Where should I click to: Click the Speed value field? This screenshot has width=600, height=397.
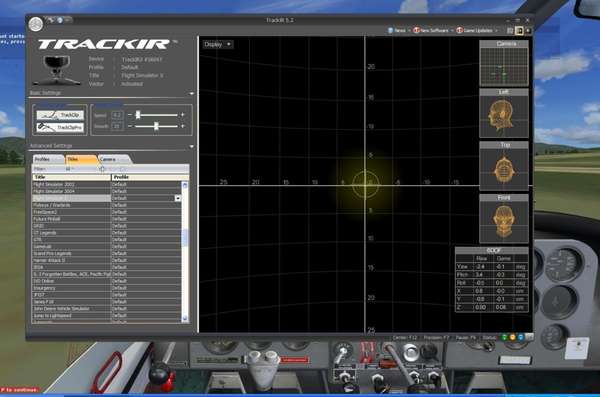(117, 115)
